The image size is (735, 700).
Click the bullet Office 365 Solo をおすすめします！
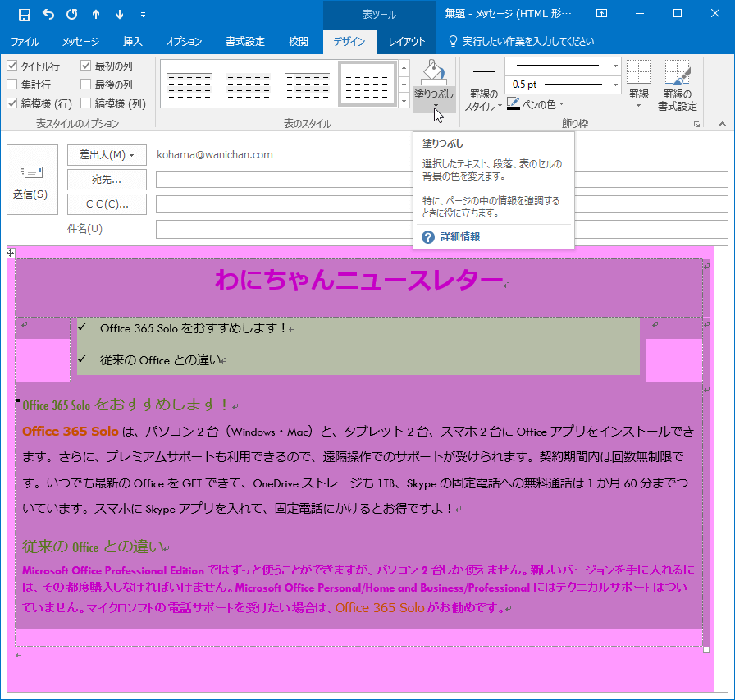tap(194, 328)
